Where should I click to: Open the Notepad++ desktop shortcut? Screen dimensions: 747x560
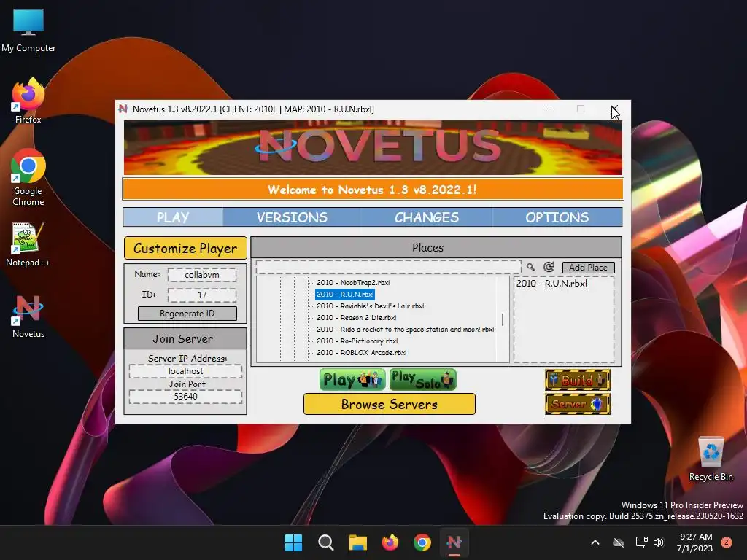[x=28, y=244]
